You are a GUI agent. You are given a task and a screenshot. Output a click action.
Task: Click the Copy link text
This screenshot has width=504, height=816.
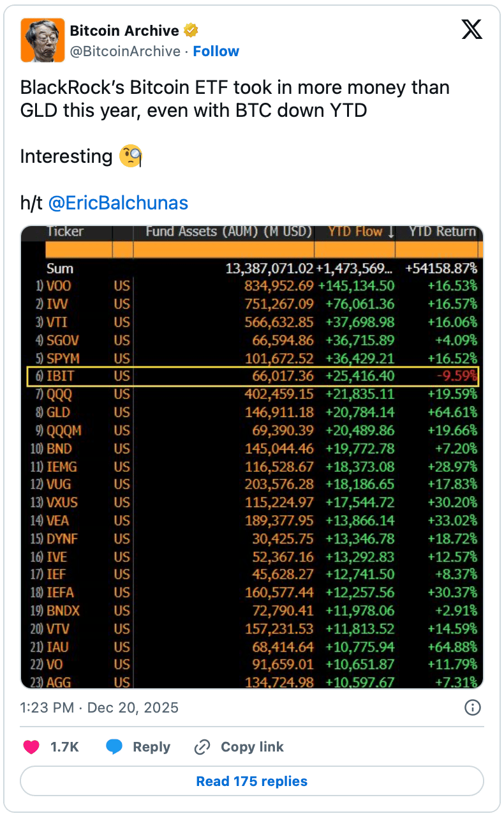252,747
